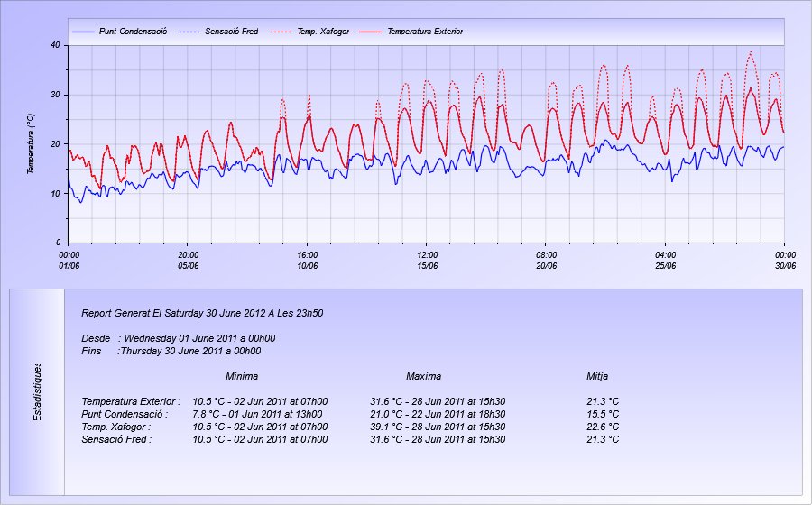Select the Temperatura Exterior legend label

(424, 32)
